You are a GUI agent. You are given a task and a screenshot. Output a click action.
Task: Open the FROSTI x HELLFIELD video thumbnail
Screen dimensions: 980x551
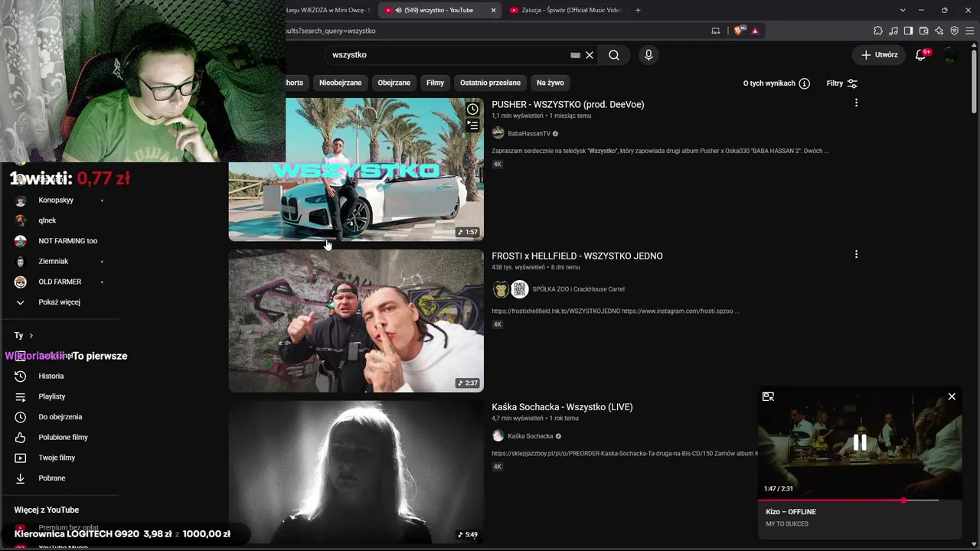356,321
